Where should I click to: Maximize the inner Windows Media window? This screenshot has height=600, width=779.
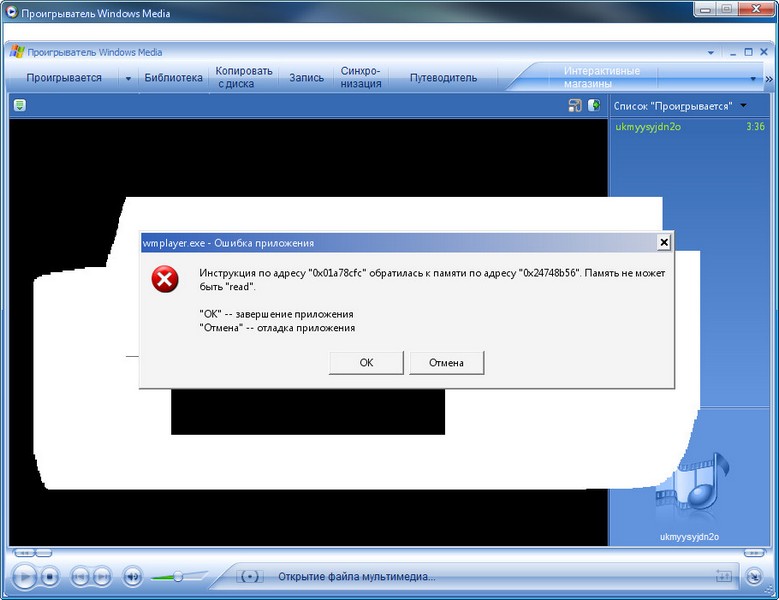click(748, 52)
